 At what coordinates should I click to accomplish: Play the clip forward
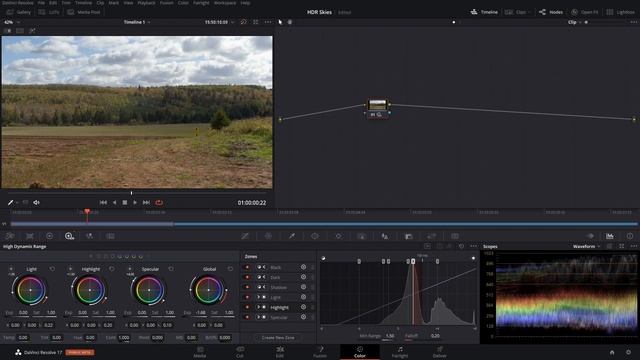(x=135, y=202)
